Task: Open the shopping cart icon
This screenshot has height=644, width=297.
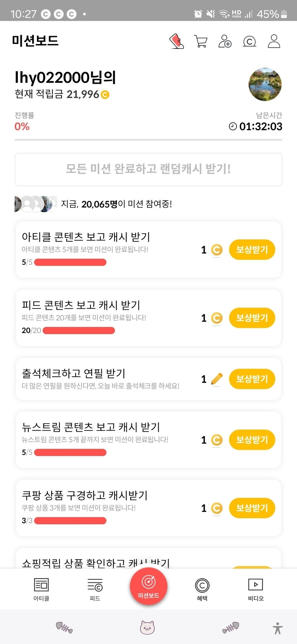Action: (x=200, y=41)
